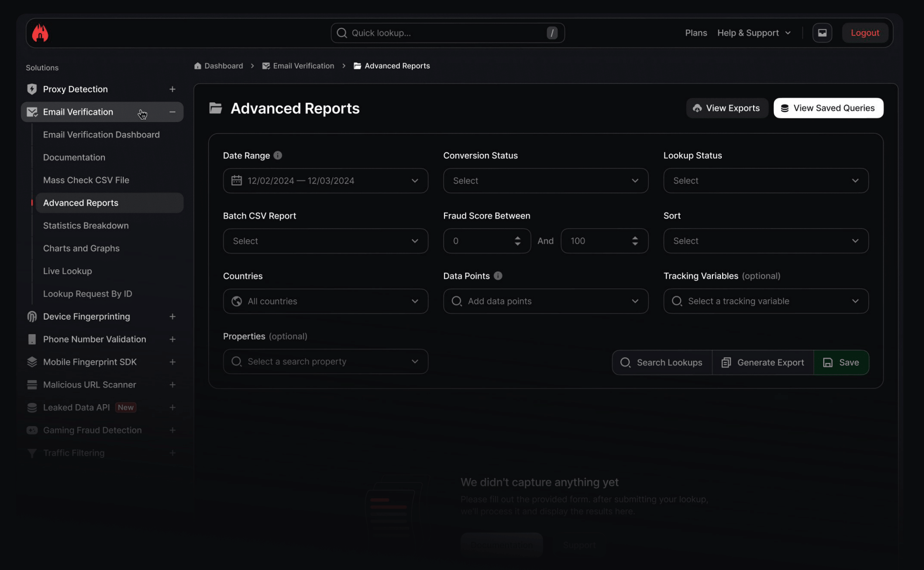Open Lookup Request By ID
The height and width of the screenshot is (570, 924).
point(87,294)
